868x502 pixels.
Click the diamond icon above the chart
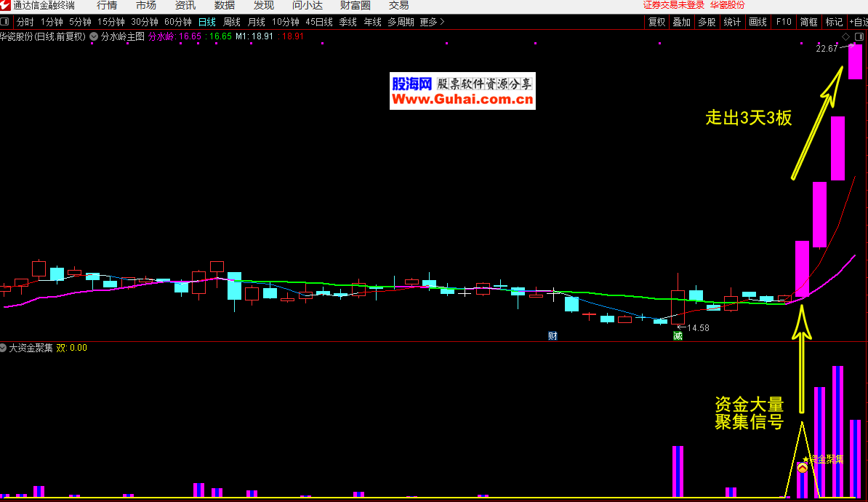coord(846,36)
